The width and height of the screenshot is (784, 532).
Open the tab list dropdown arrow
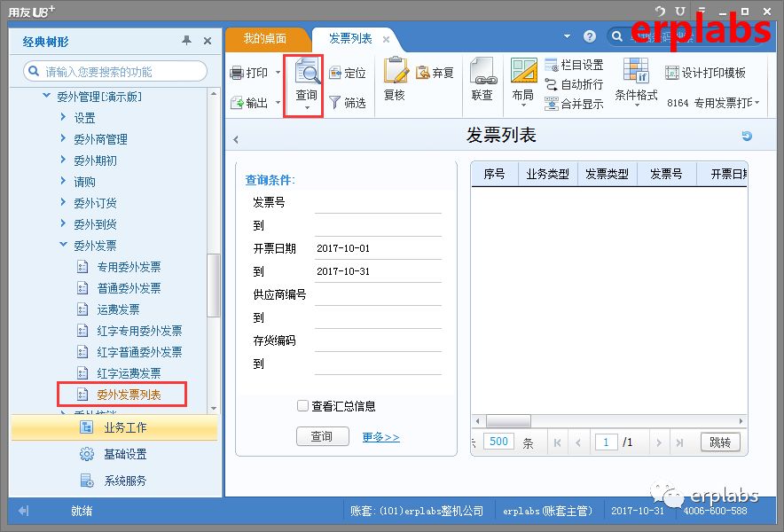click(567, 36)
